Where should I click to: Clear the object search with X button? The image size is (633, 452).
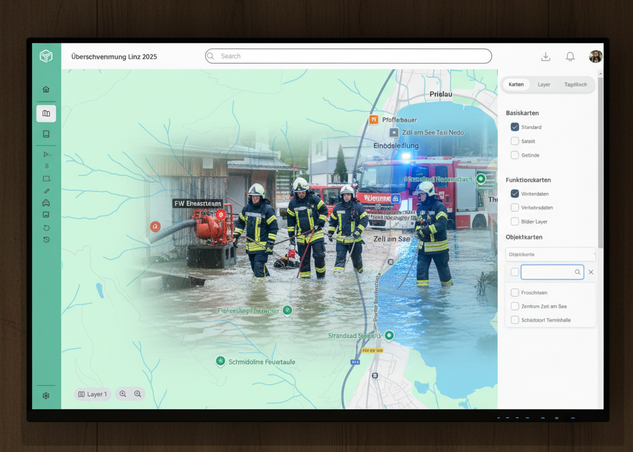(591, 272)
